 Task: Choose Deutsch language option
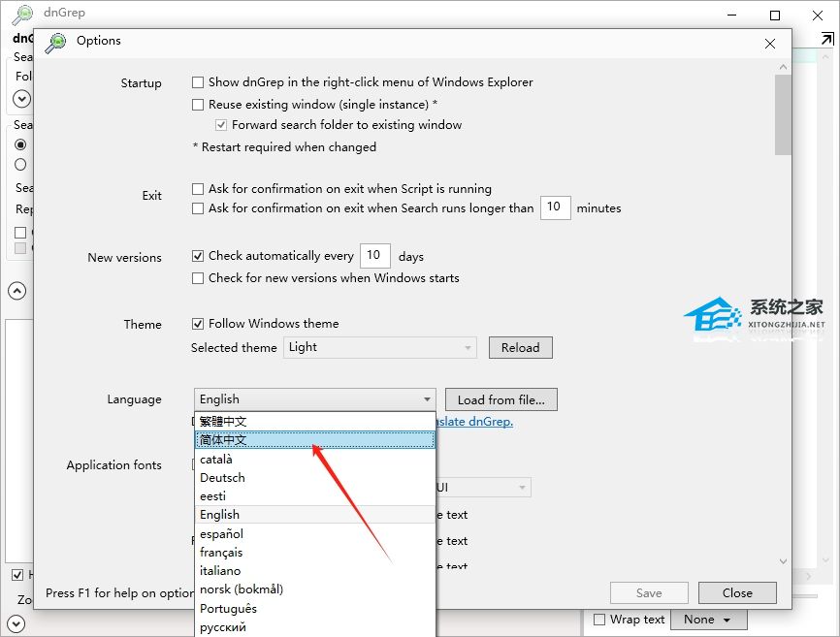314,477
